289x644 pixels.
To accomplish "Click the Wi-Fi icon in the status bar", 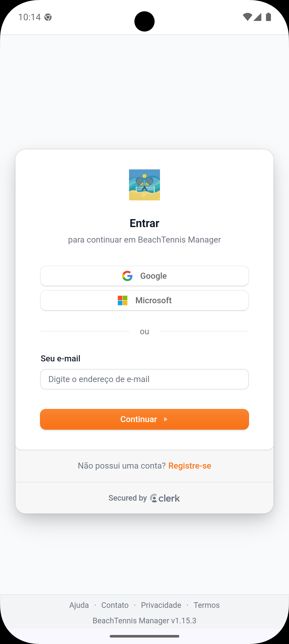I will click(x=247, y=17).
